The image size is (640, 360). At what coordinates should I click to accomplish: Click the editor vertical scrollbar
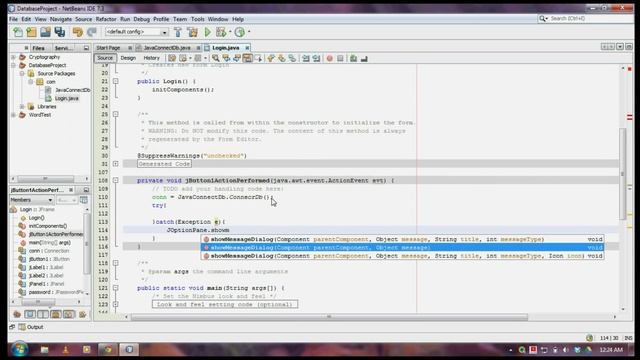pyautogui.click(x=622, y=173)
